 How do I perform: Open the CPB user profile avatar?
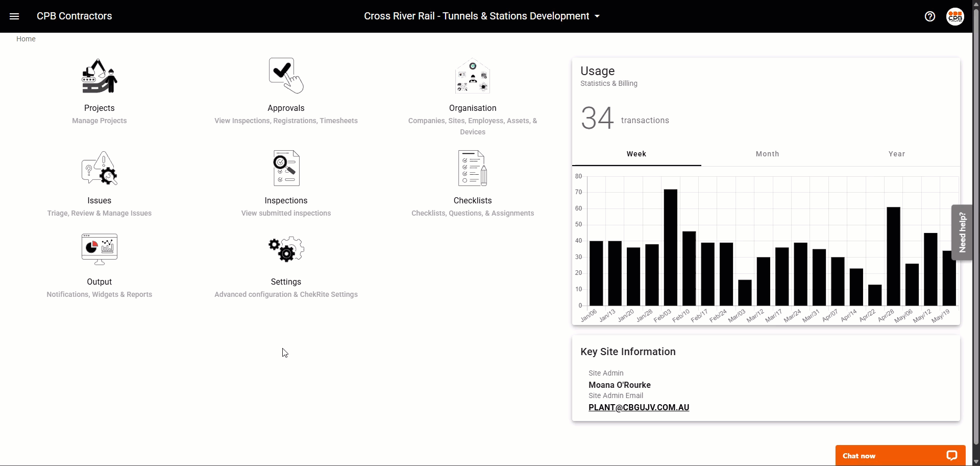click(x=955, y=16)
